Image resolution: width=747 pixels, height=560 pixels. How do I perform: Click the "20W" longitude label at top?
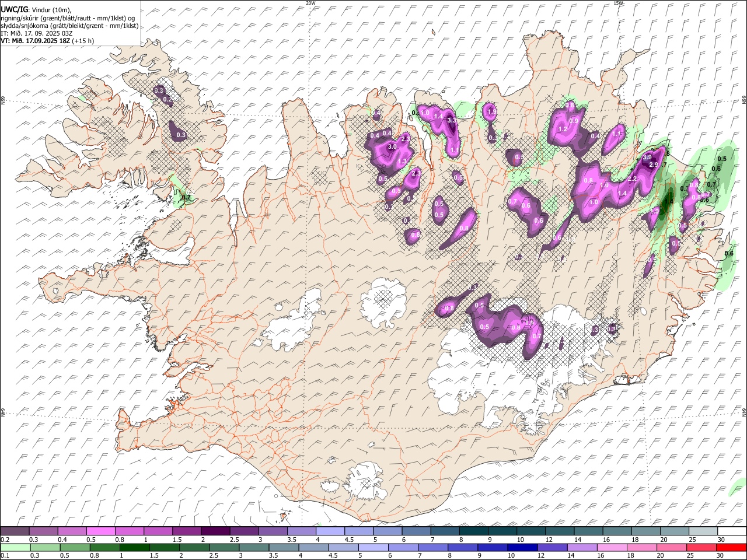click(x=310, y=3)
